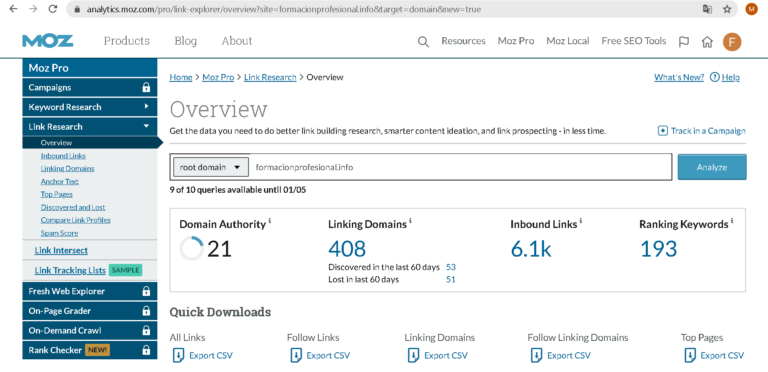The height and width of the screenshot is (372, 768).
Task: Open the orange F user account avatar
Action: [x=732, y=42]
